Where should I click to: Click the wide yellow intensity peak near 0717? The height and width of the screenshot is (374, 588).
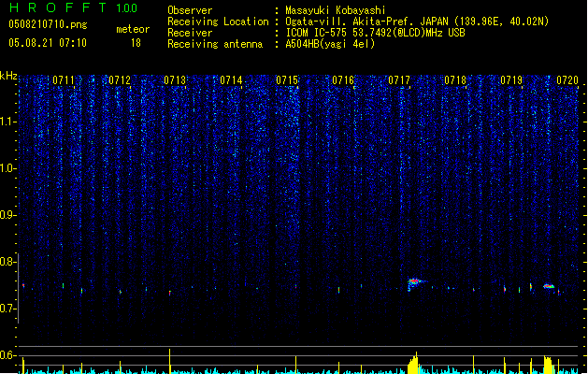coord(413,364)
